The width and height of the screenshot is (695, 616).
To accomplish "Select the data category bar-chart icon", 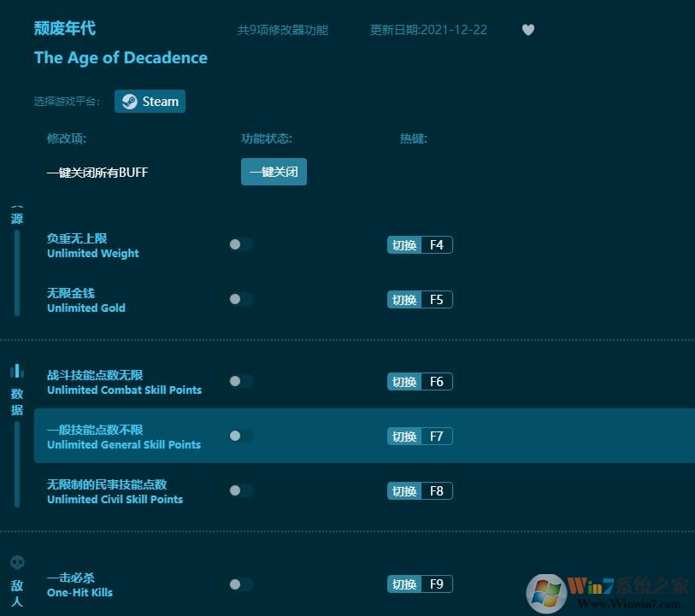I will (x=17, y=370).
